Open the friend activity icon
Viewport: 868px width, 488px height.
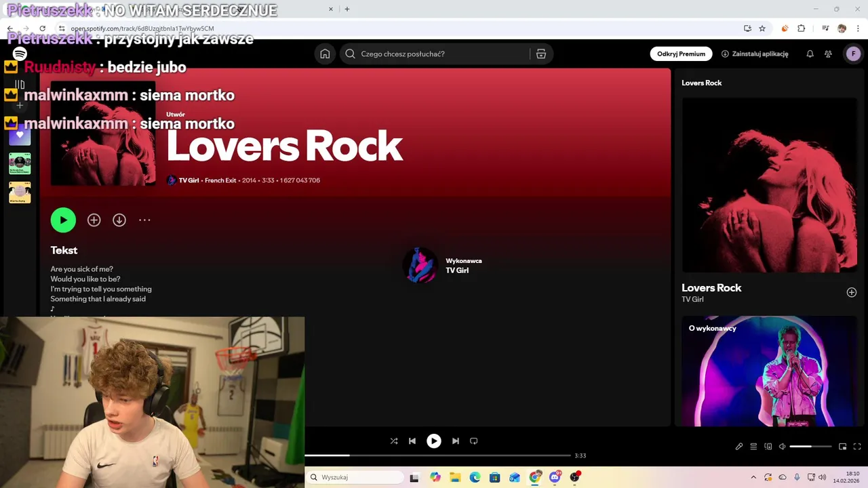pyautogui.click(x=828, y=54)
